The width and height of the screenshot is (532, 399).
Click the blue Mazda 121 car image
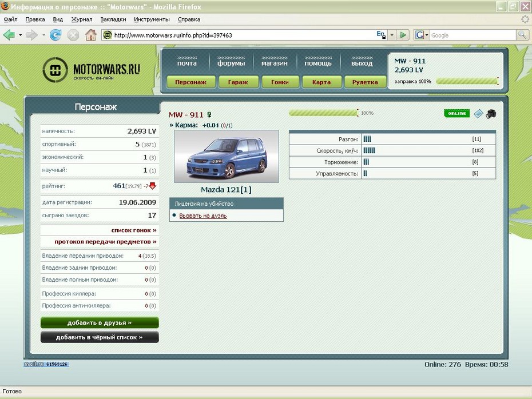tap(227, 156)
